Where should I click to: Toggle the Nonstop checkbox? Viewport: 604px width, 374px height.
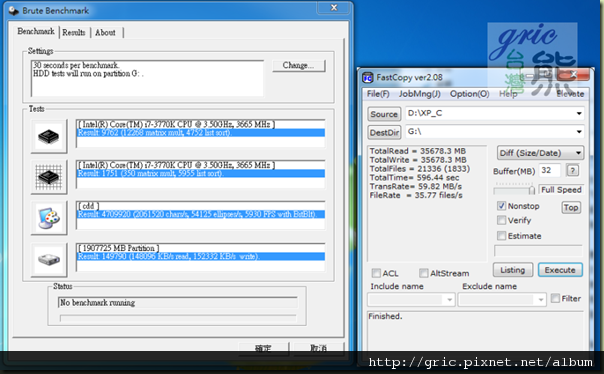click(501, 206)
